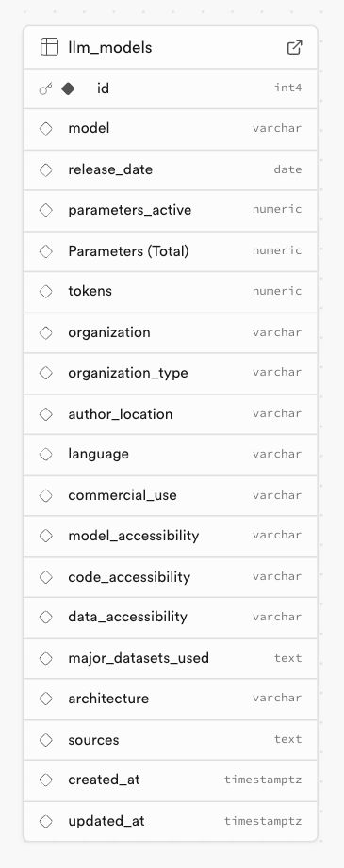Click the diamond icon beside release_date
This screenshot has height=868, width=344.
[x=45, y=170]
